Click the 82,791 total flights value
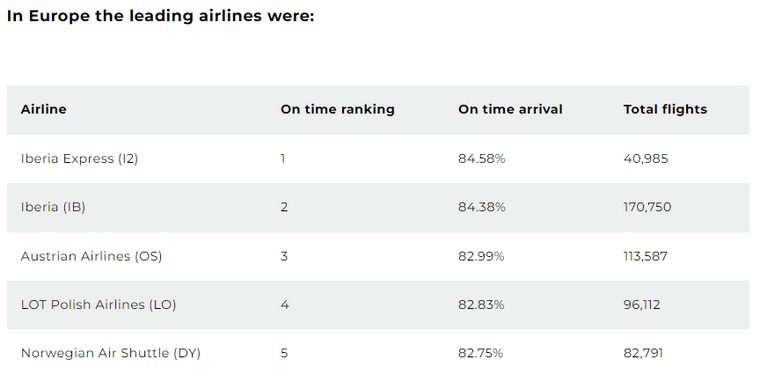The height and width of the screenshot is (375, 760). [x=643, y=353]
